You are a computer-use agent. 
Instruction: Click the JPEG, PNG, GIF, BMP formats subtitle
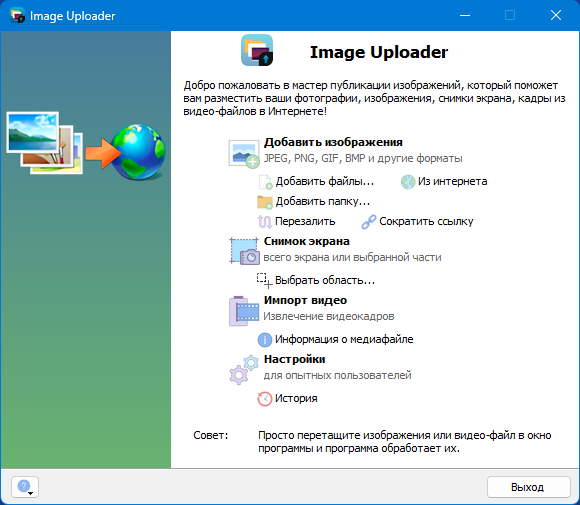point(363,158)
